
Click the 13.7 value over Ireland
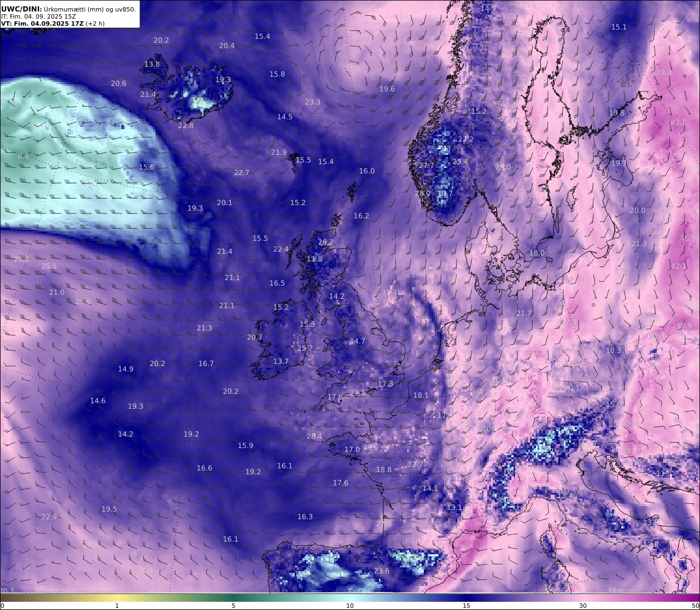[281, 362]
